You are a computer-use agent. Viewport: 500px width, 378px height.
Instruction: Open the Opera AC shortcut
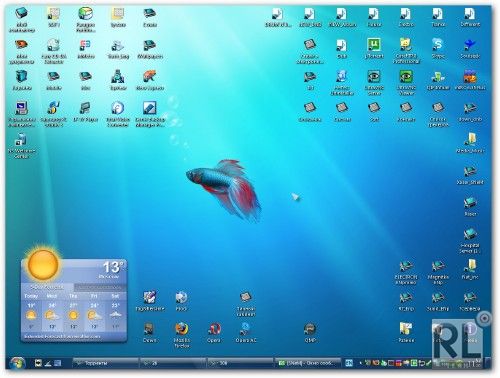[246, 332]
